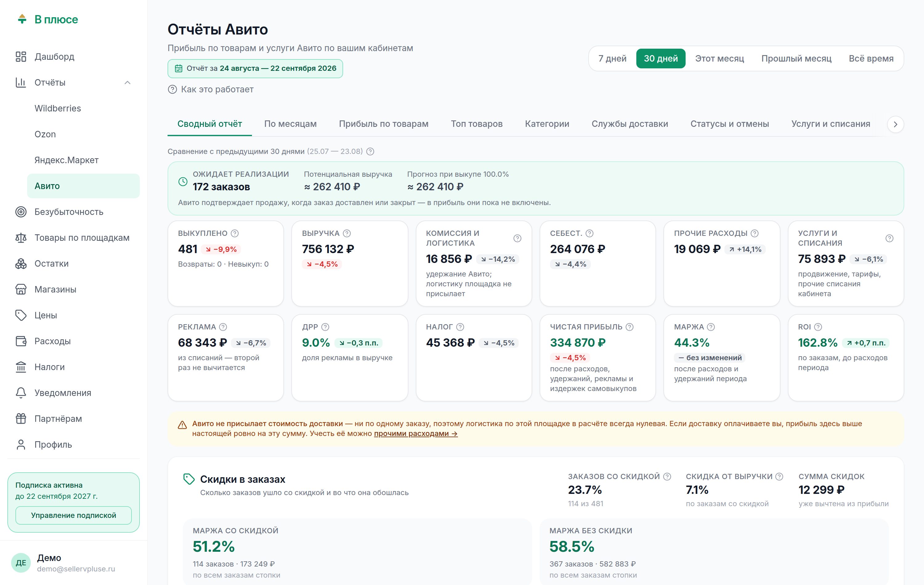
Task: Click the Демо account name
Action: [x=49, y=558]
